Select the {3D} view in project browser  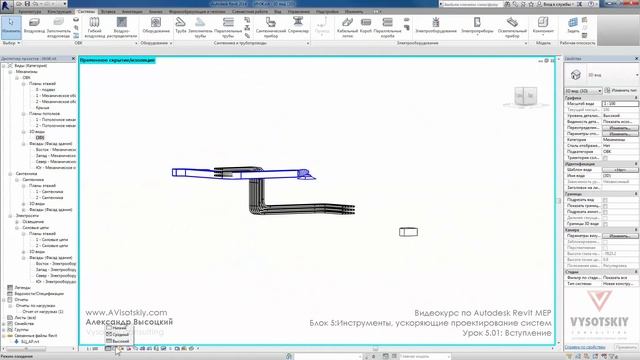(40, 138)
